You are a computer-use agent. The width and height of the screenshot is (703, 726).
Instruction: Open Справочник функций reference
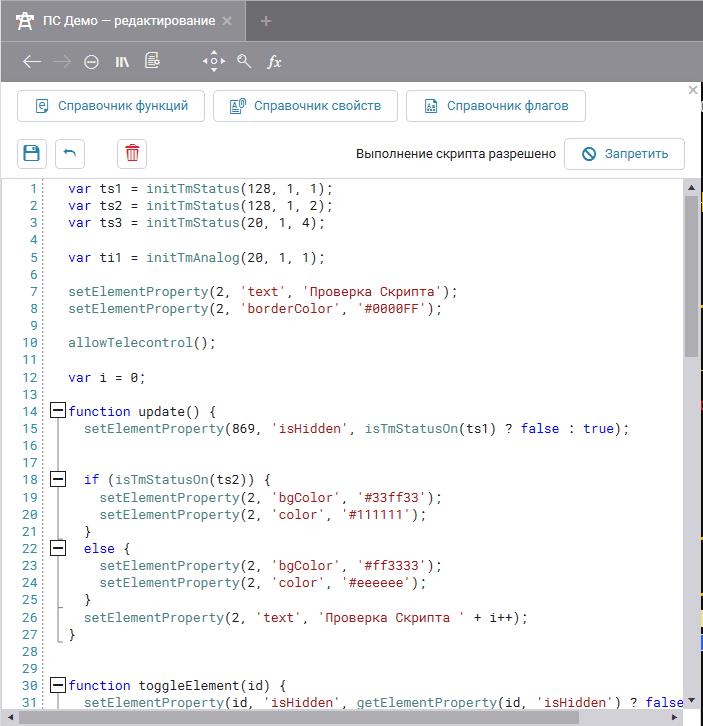[x=111, y=106]
